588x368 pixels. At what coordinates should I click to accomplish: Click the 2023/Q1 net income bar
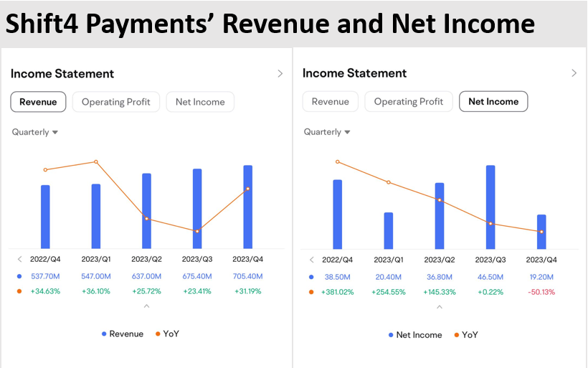tap(389, 231)
